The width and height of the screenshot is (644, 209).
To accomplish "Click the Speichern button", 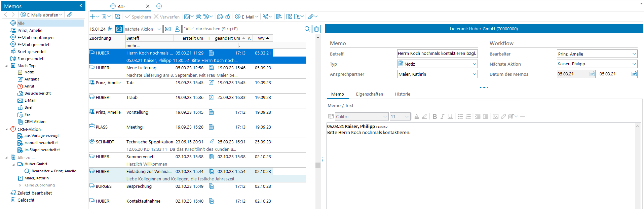I will 138,17.
